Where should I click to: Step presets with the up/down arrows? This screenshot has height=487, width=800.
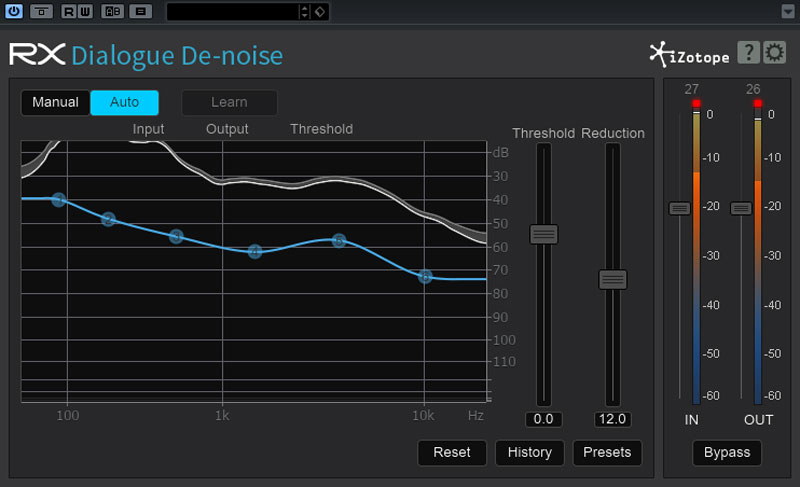click(305, 12)
